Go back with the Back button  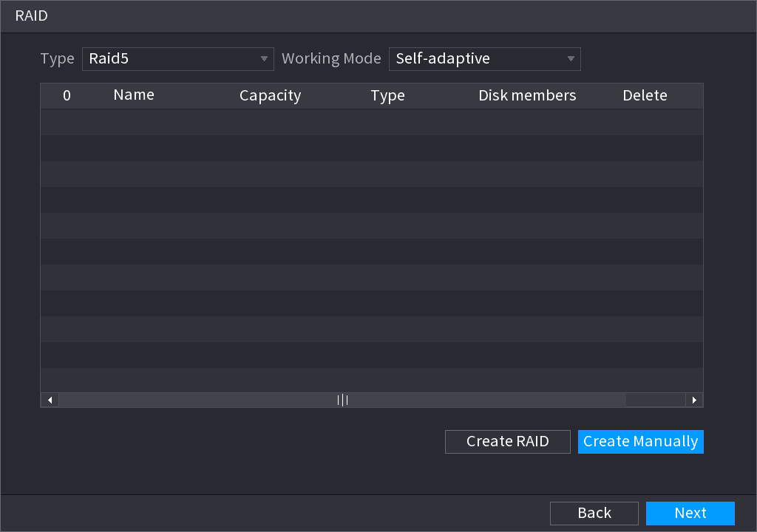594,513
